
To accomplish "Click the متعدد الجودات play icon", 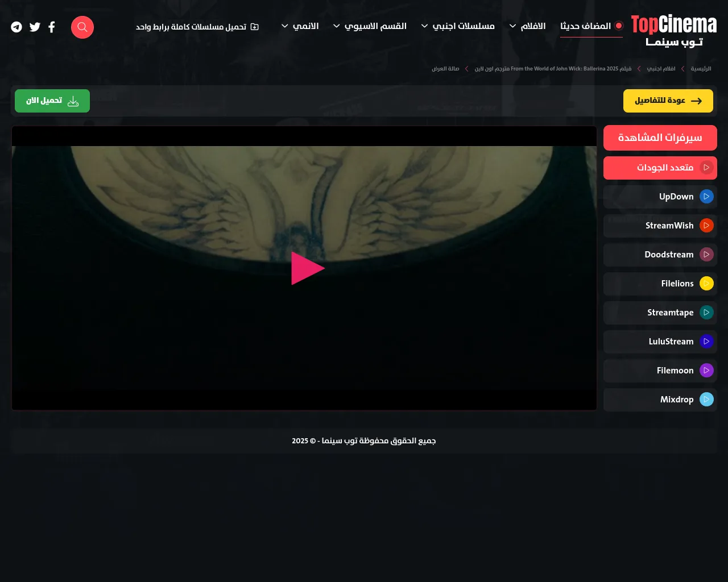I will pos(706,168).
